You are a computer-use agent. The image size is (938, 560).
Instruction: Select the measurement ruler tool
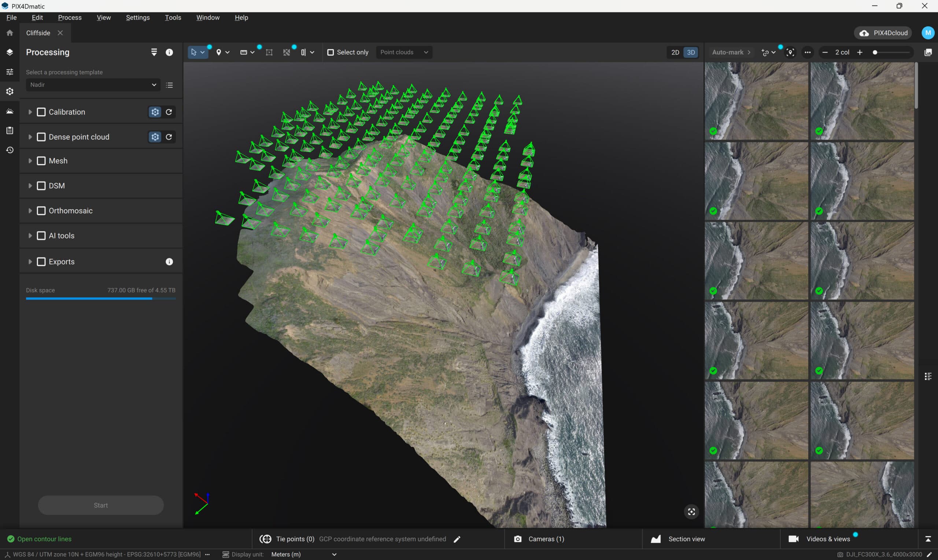tap(243, 52)
